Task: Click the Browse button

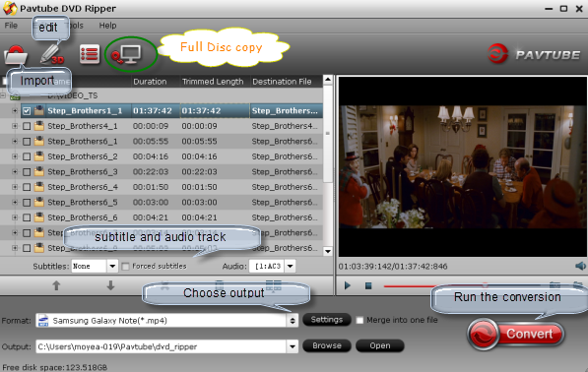Action: [x=327, y=345]
